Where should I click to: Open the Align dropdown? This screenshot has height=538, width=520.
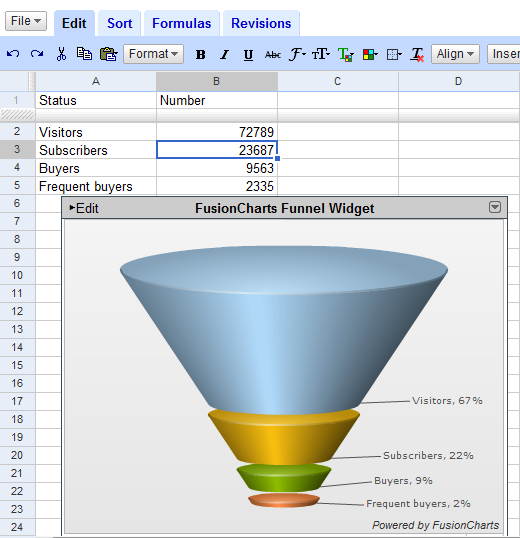[x=455, y=54]
